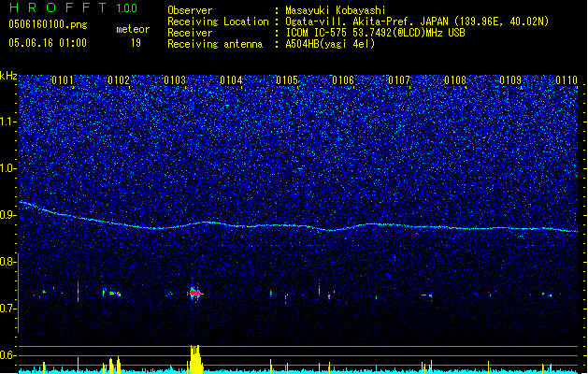Click the Receiving Location label
Image resolution: width=588 pixels, height=374 pixels.
[x=218, y=22]
